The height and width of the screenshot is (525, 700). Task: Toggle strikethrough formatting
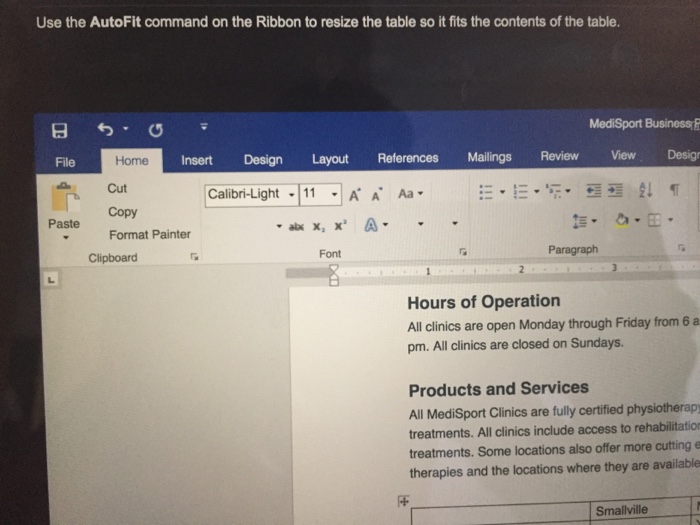click(296, 227)
